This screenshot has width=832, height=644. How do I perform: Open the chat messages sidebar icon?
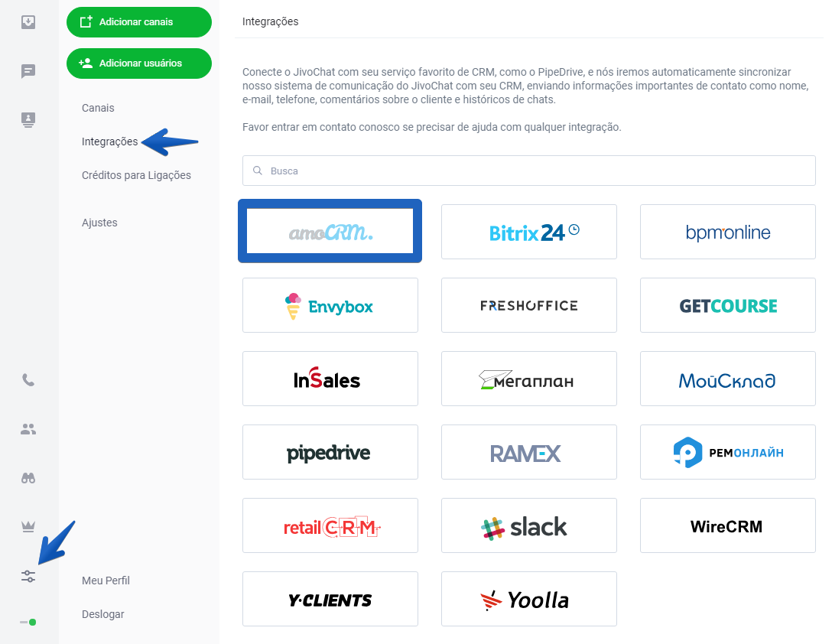click(28, 71)
